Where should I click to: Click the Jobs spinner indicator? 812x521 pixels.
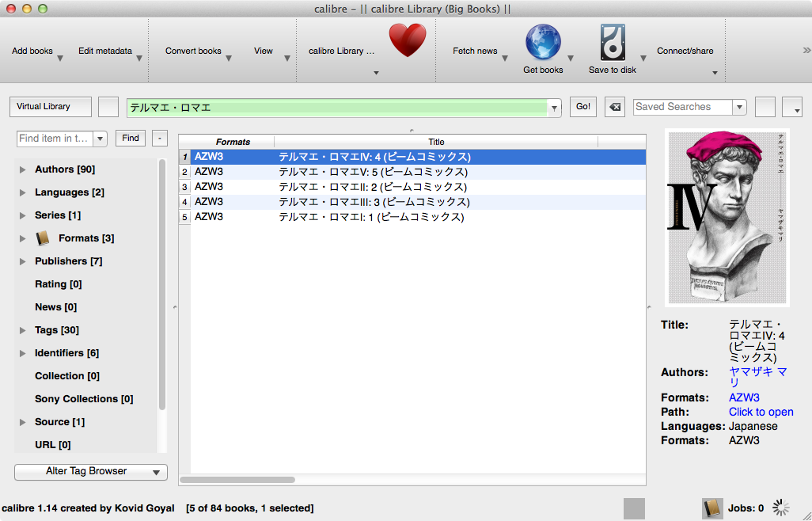pyautogui.click(x=780, y=508)
